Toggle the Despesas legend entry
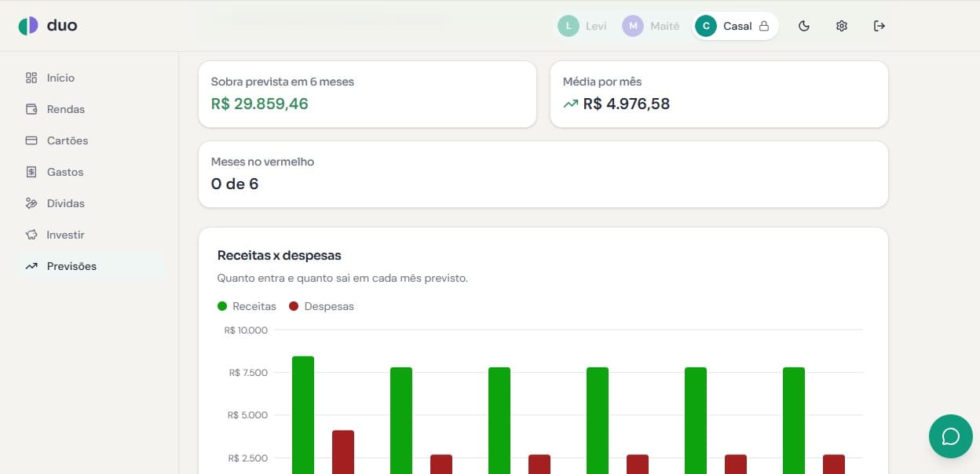Viewport: 980px width, 474px height. click(321, 306)
